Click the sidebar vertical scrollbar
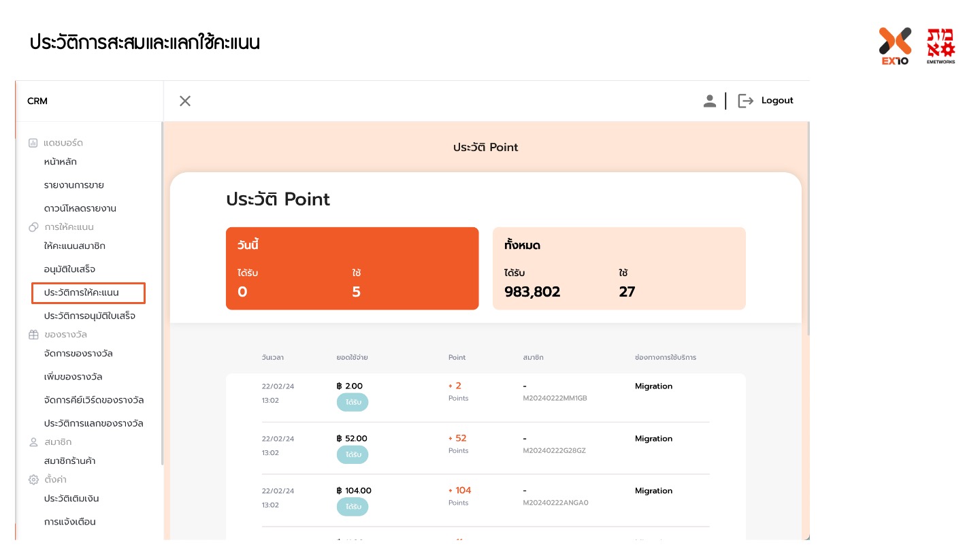 (x=162, y=293)
